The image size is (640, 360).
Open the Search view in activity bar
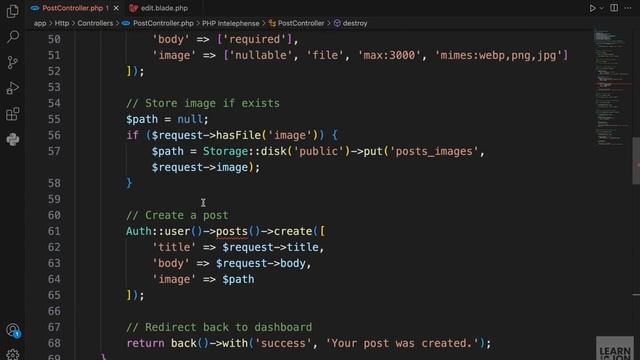tap(12, 37)
